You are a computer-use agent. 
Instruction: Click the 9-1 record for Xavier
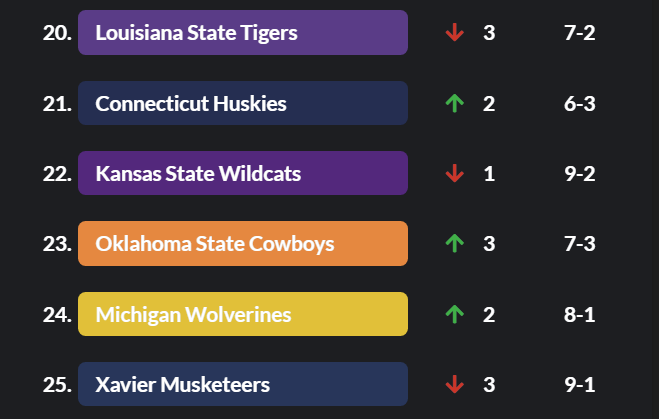pyautogui.click(x=580, y=385)
